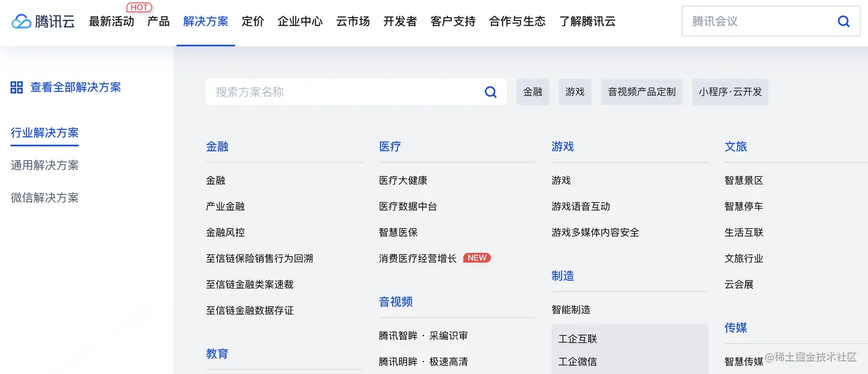Open the 医疗 category heading
Screen dimensions: 868x374
pyautogui.click(x=390, y=146)
